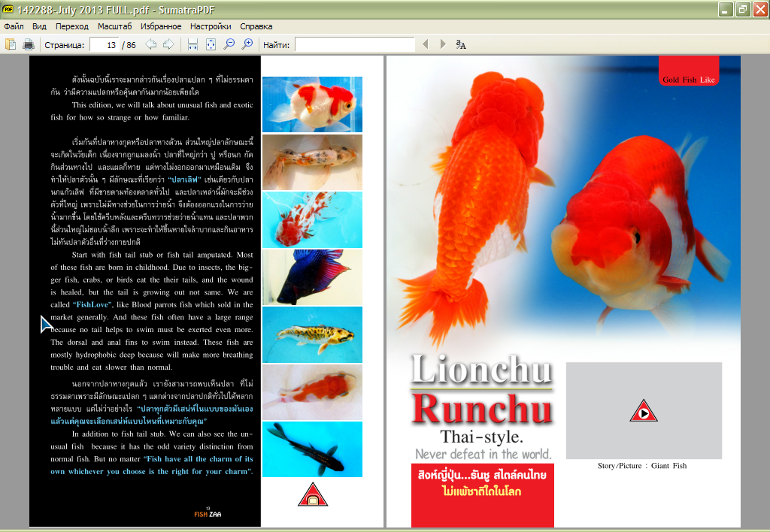Click the Gold Fish Like red tab
Image resolution: width=770 pixels, height=532 pixels.
pyautogui.click(x=689, y=71)
